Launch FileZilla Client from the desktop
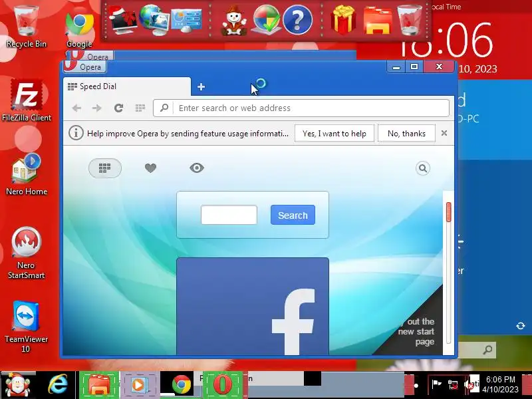Image resolution: width=532 pixels, height=399 pixels. click(x=27, y=100)
